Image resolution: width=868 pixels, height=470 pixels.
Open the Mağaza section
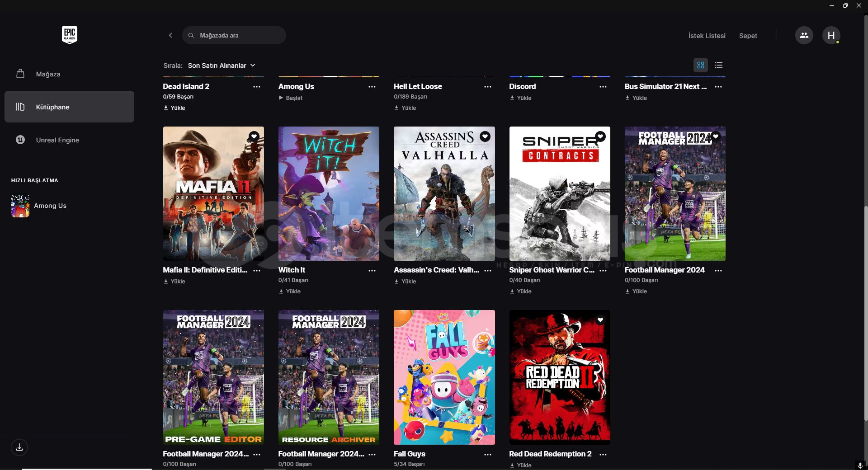click(69, 74)
